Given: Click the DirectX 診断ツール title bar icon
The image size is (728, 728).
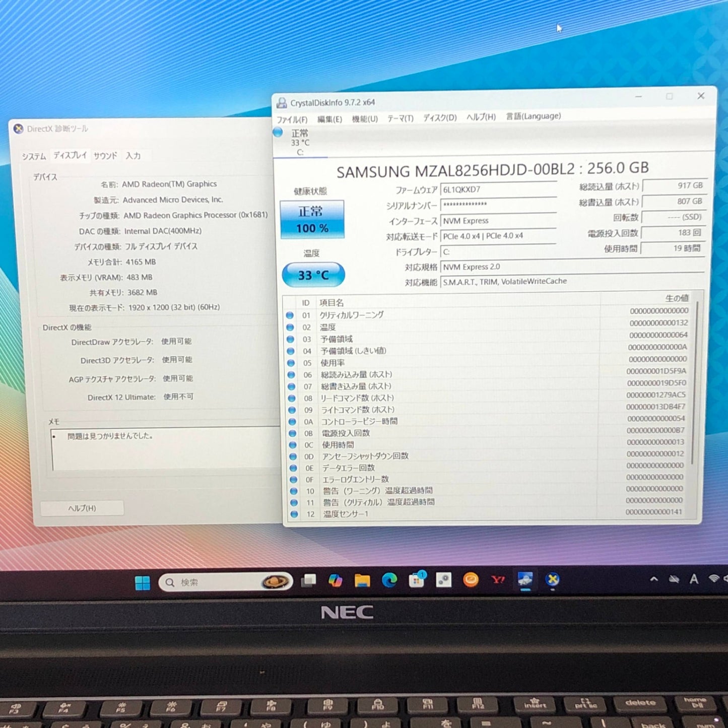Looking at the screenshot, I should click(19, 128).
